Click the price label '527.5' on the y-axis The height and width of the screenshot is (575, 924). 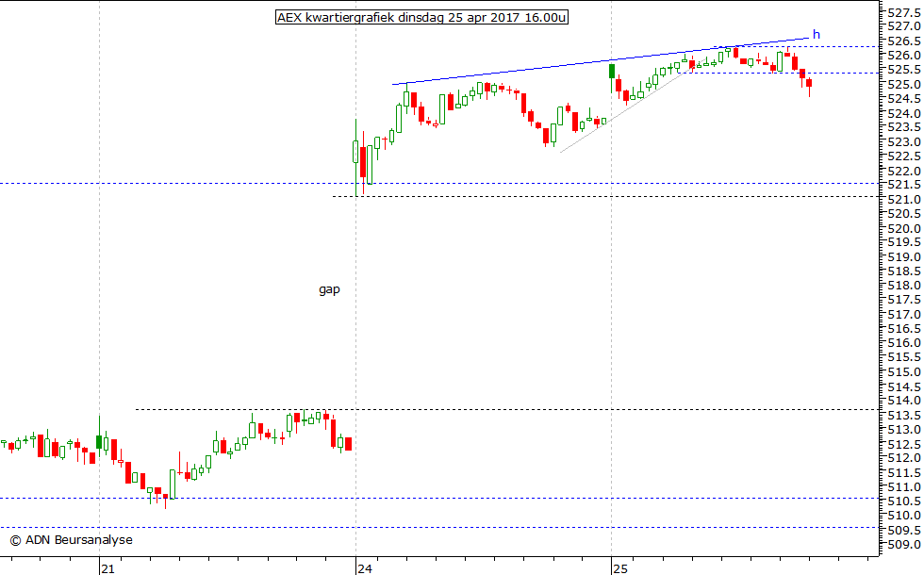(903, 11)
